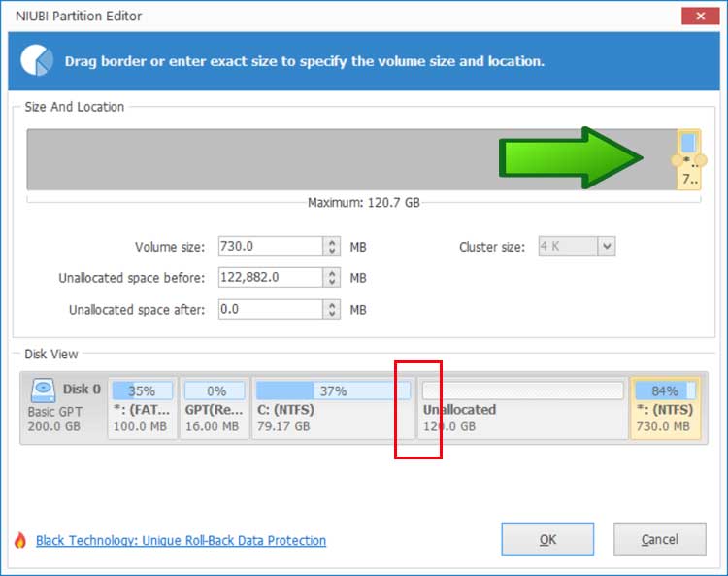The width and height of the screenshot is (728, 576).
Task: Select the yellow partition block in size bar
Action: [688, 159]
